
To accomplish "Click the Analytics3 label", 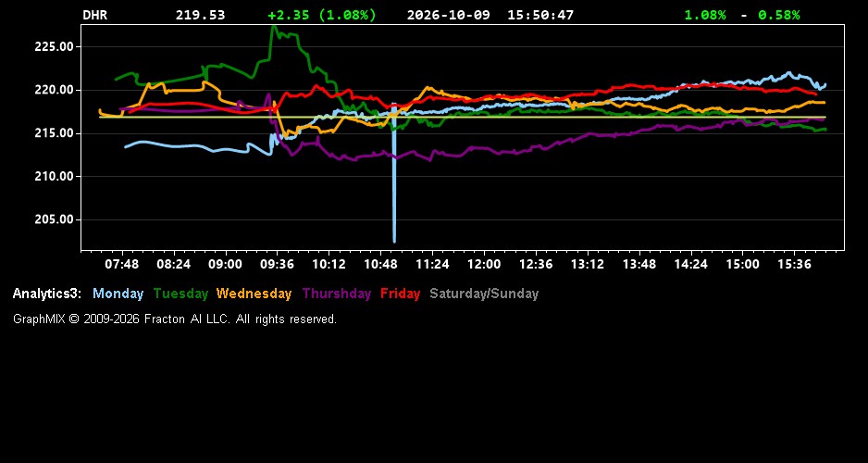I will [47, 294].
